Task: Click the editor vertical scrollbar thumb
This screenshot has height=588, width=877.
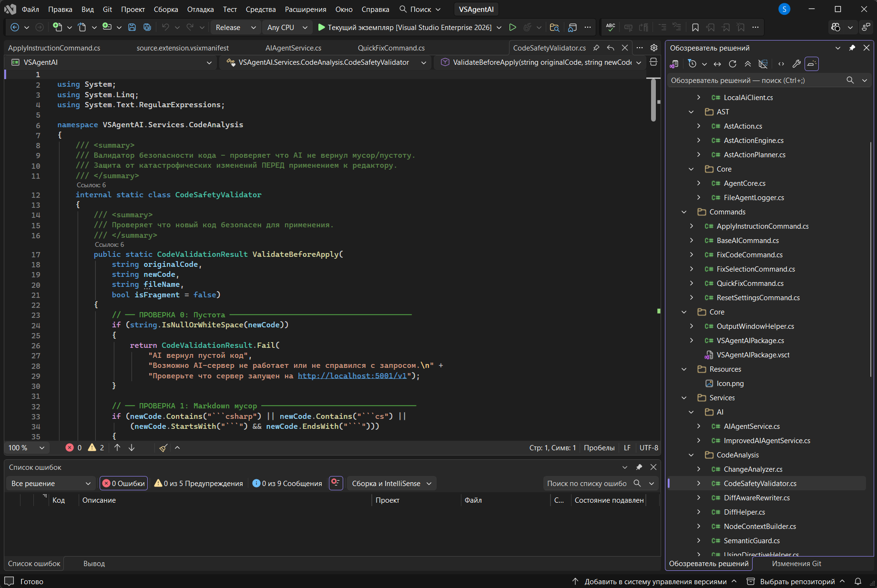Action: [653, 100]
